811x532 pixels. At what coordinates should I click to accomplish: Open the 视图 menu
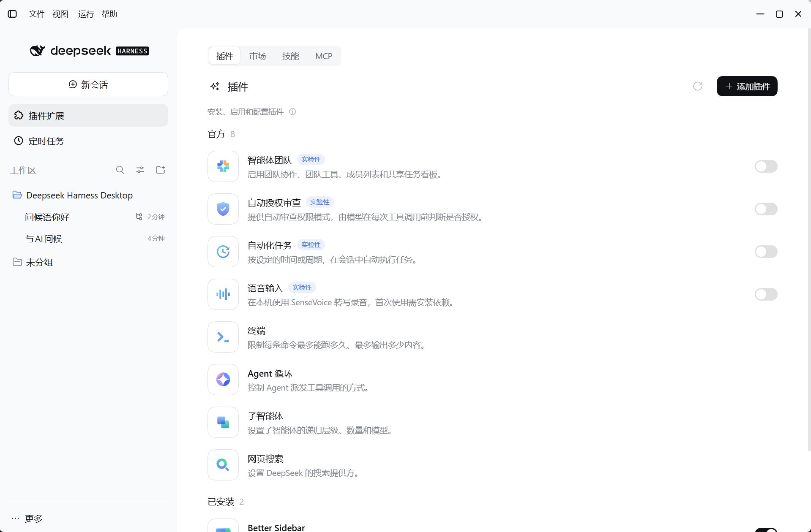[x=60, y=14]
